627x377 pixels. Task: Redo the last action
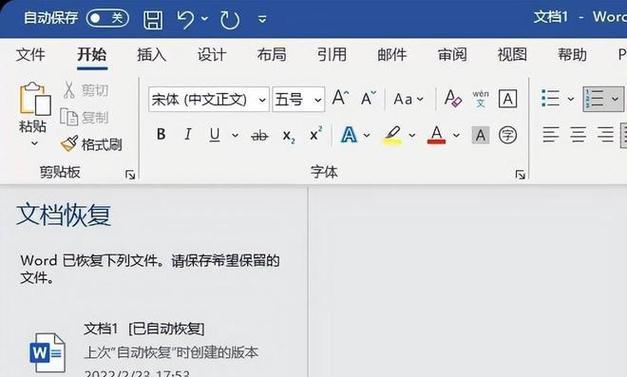pyautogui.click(x=230, y=20)
